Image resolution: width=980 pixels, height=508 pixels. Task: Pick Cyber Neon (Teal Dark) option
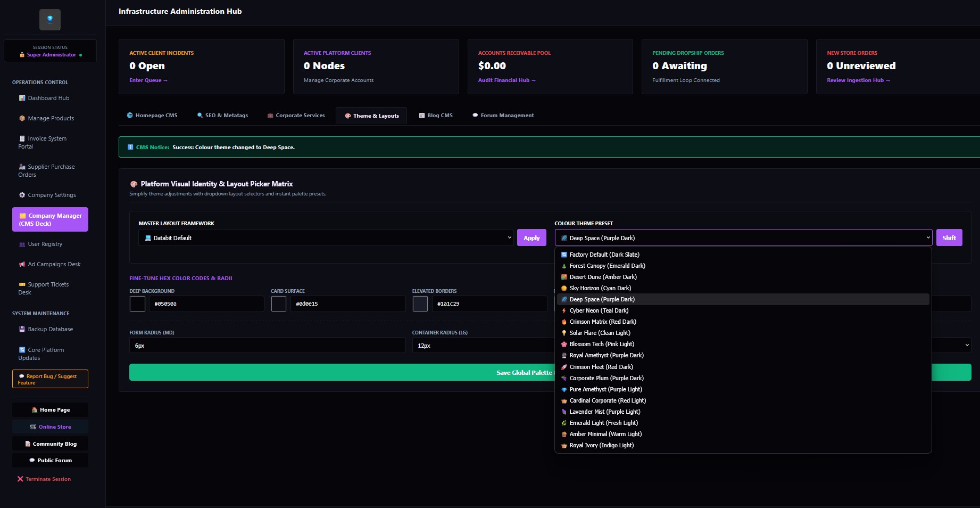click(x=743, y=310)
